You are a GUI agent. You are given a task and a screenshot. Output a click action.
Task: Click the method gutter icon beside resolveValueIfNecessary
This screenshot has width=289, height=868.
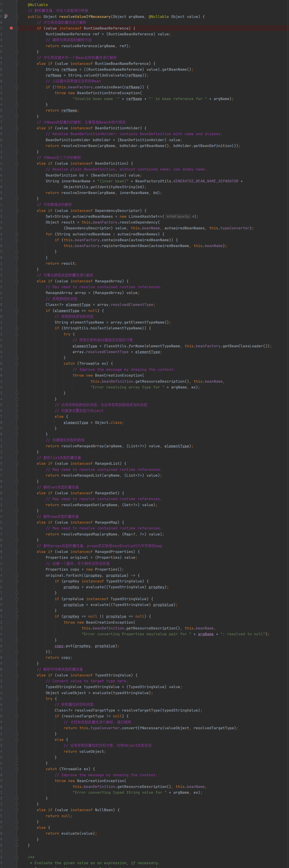[x=6, y=16]
